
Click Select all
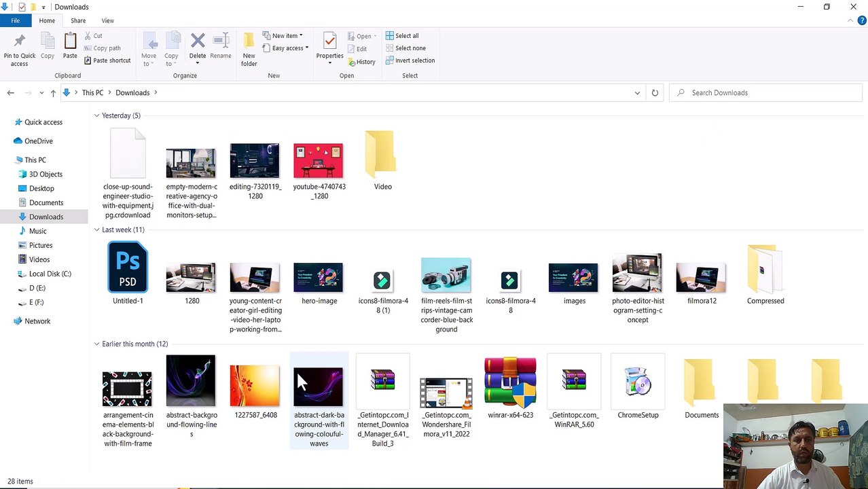click(402, 36)
